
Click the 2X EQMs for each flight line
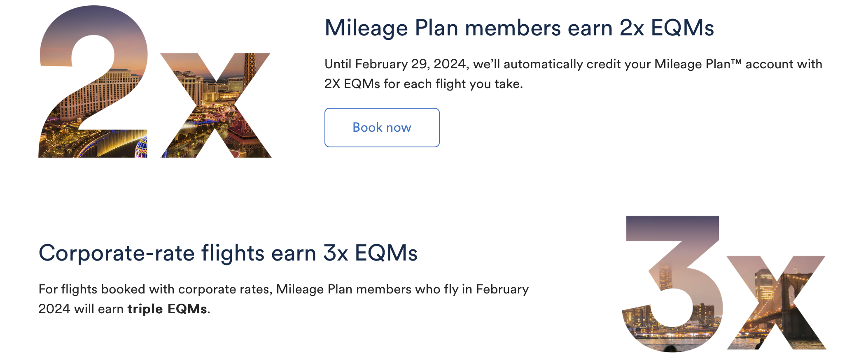coord(424,84)
